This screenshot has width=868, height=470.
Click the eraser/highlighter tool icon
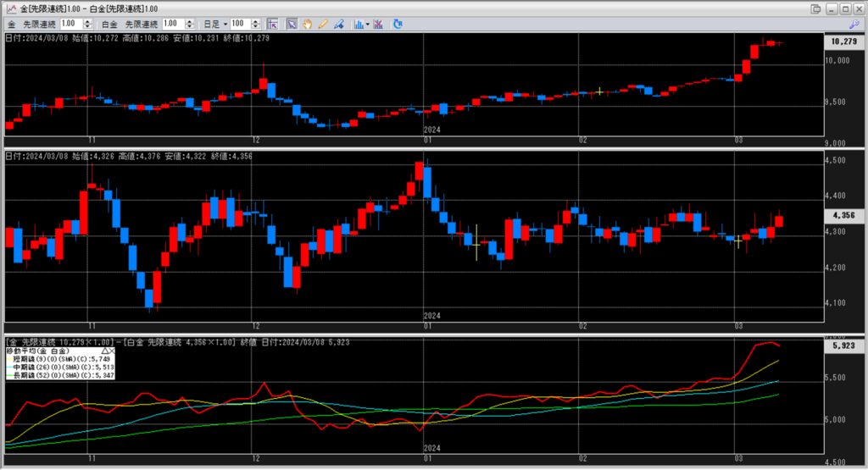(336, 24)
